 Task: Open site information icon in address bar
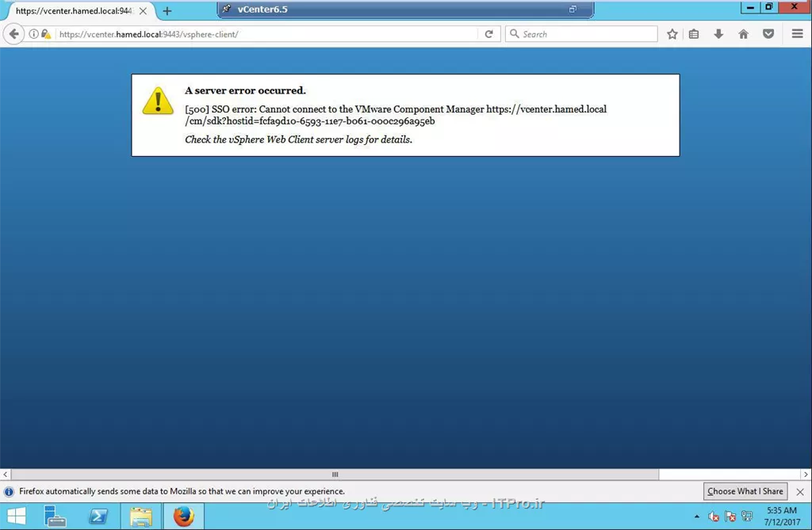point(33,34)
